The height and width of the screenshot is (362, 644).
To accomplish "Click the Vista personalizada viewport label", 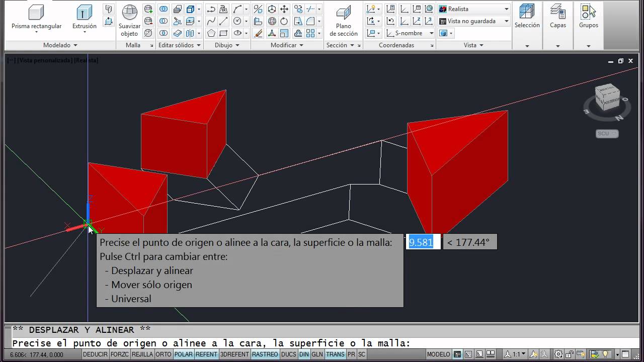I will tap(46, 60).
